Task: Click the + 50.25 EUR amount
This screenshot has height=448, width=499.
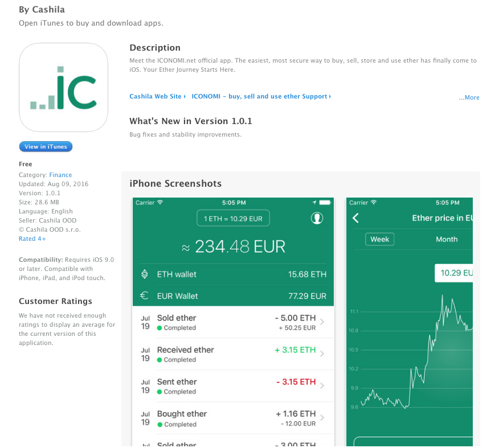Action: [x=297, y=328]
